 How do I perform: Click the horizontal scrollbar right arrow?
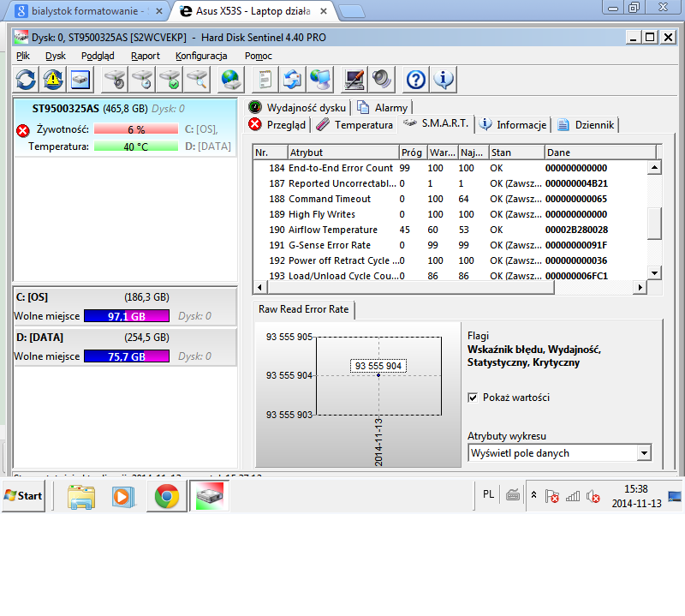(640, 287)
